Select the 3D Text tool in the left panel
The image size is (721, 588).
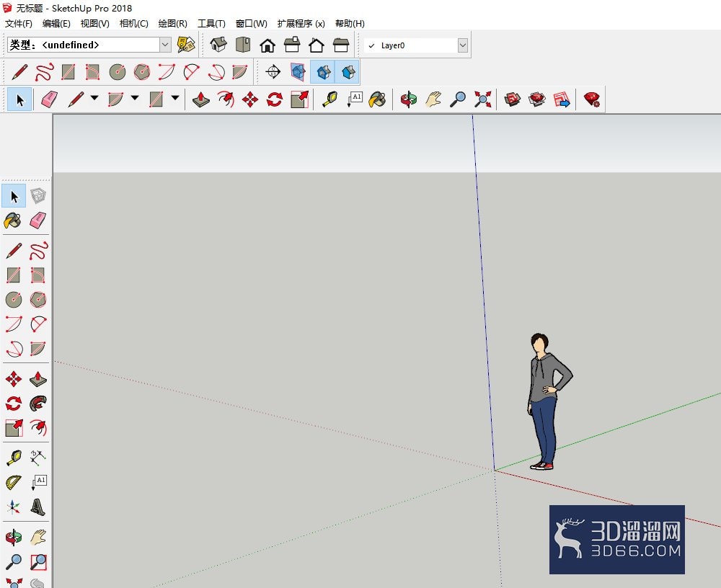(38, 507)
